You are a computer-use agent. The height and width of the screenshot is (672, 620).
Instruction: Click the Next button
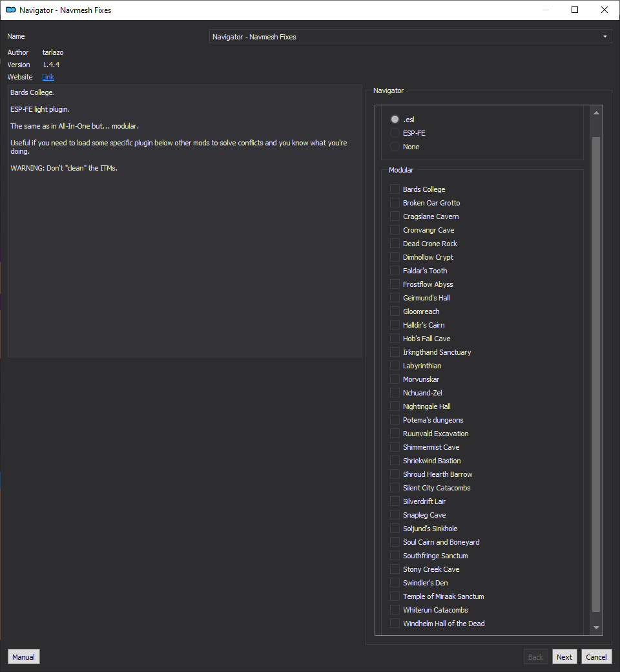(564, 657)
